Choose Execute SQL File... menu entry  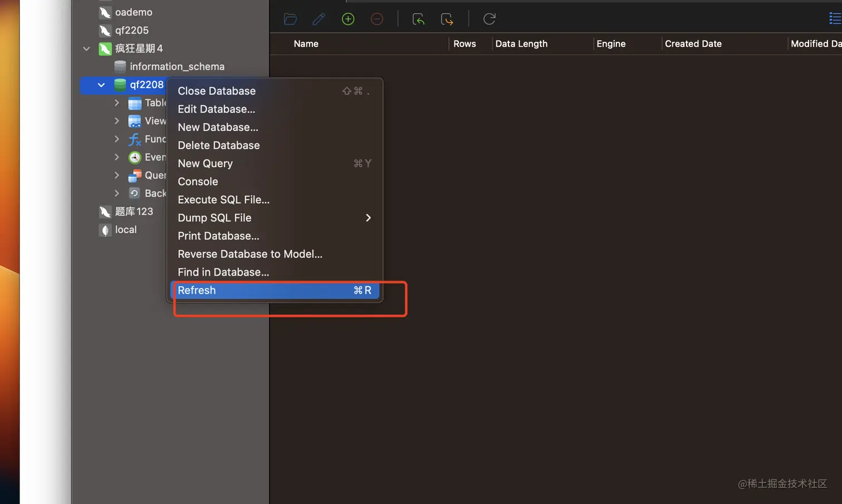275,199
